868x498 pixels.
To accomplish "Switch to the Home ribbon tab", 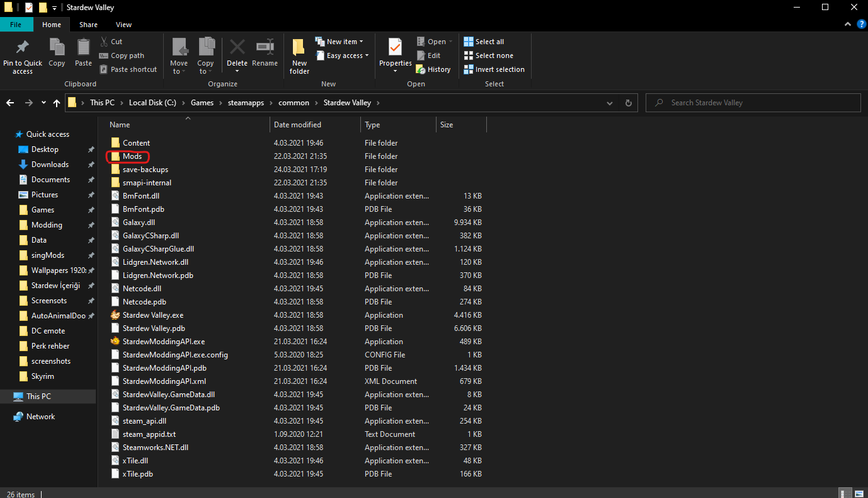I will click(x=52, y=25).
